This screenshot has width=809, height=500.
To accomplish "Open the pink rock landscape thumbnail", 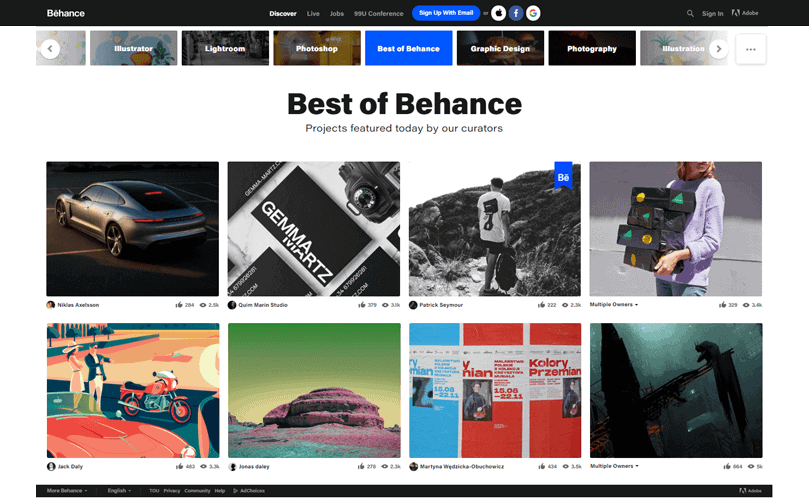I will tap(314, 390).
